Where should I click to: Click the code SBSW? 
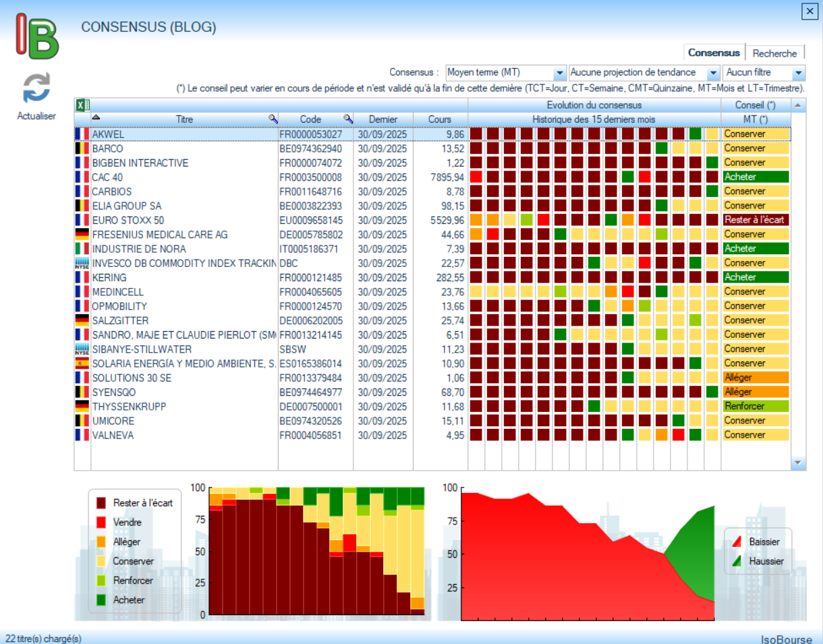point(292,349)
